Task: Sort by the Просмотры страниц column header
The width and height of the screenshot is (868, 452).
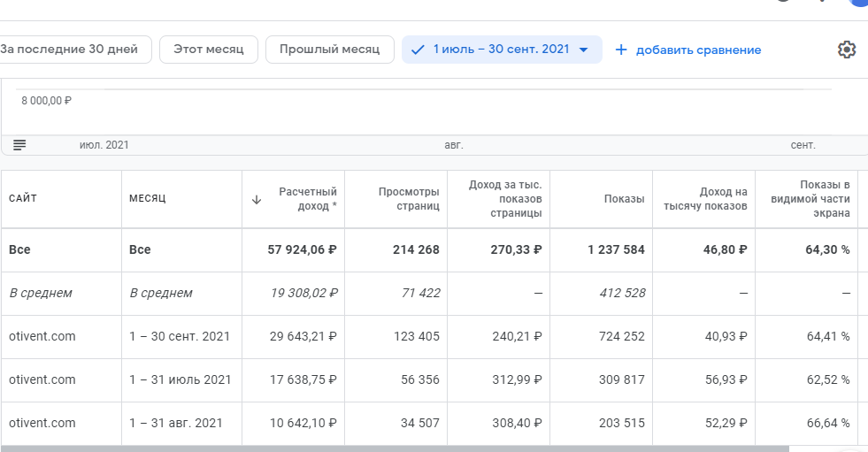Action: click(x=409, y=199)
